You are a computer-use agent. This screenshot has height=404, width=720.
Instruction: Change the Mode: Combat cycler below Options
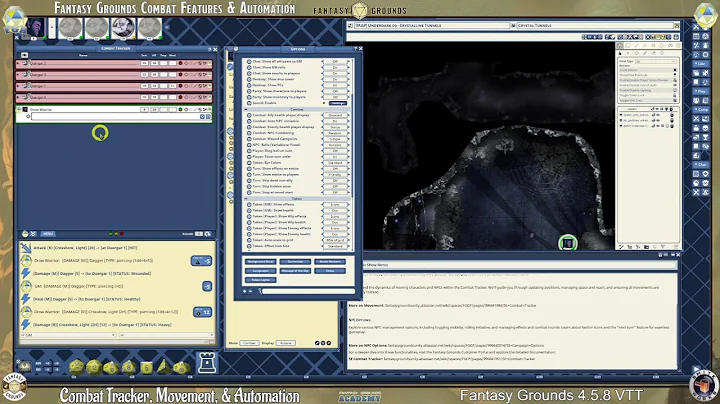(249, 343)
